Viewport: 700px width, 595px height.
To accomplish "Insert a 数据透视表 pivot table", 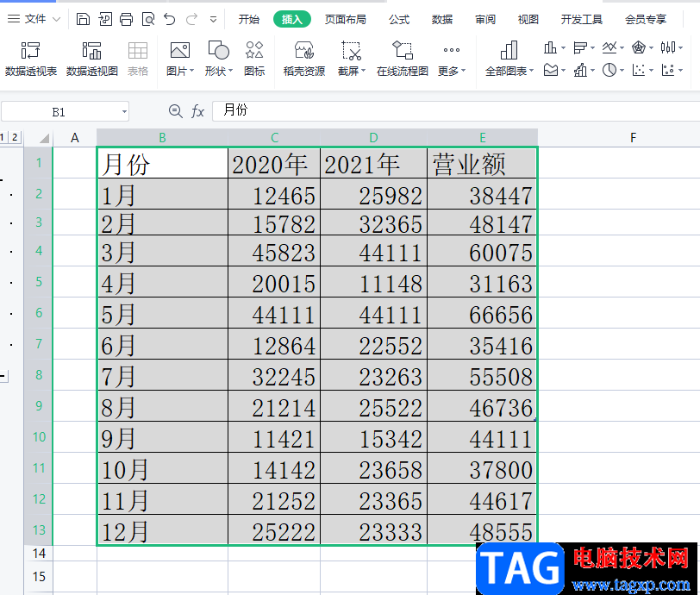I will click(x=31, y=59).
